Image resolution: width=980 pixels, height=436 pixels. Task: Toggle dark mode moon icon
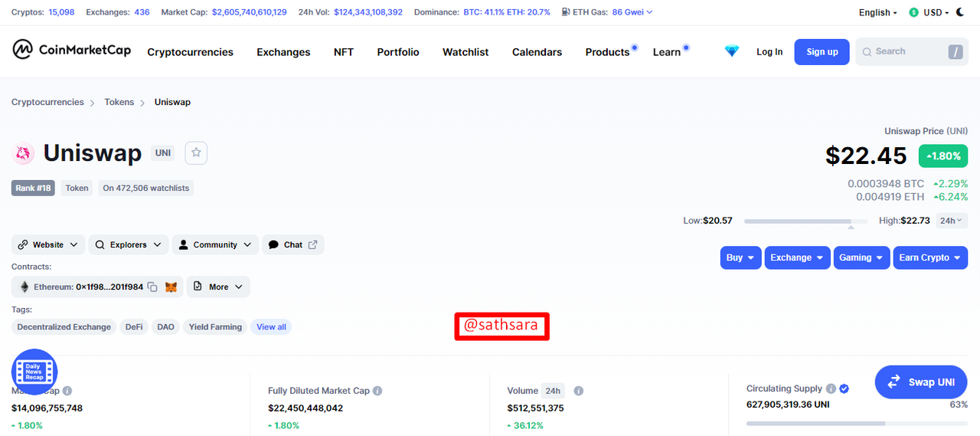960,12
